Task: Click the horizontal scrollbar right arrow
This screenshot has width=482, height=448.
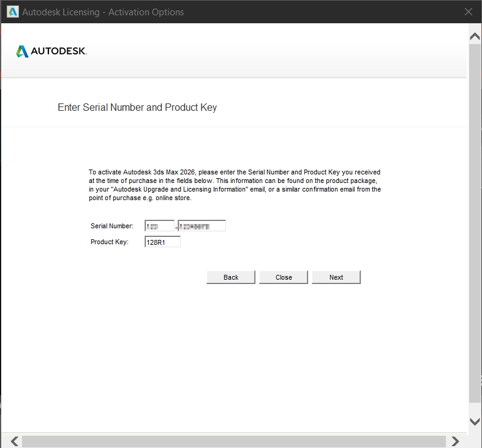Action: (455, 441)
